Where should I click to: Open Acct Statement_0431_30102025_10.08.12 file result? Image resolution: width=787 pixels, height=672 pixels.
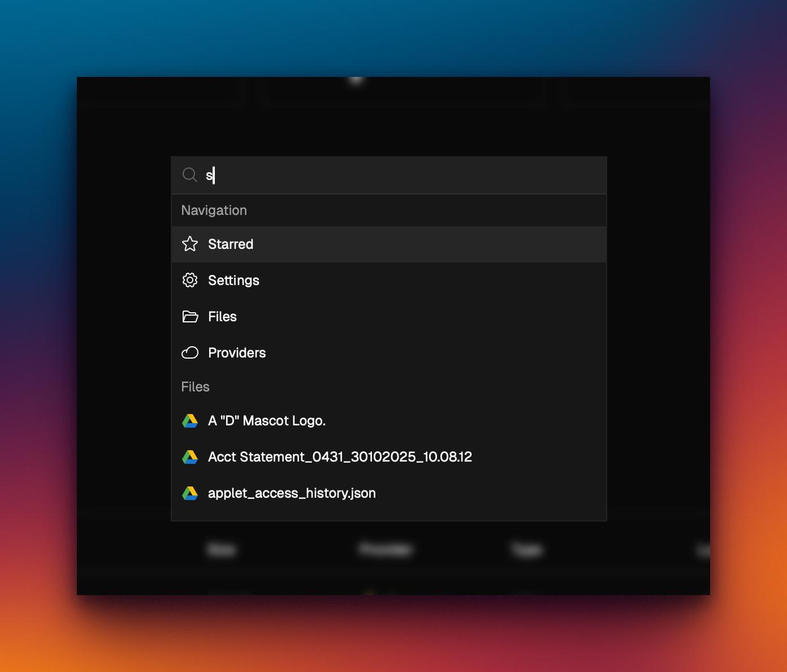coord(340,457)
